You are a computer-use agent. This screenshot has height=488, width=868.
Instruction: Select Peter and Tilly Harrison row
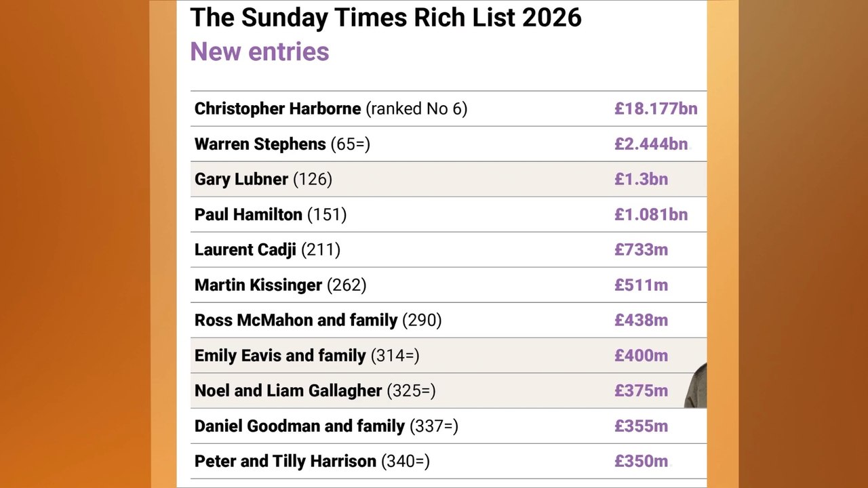point(448,461)
